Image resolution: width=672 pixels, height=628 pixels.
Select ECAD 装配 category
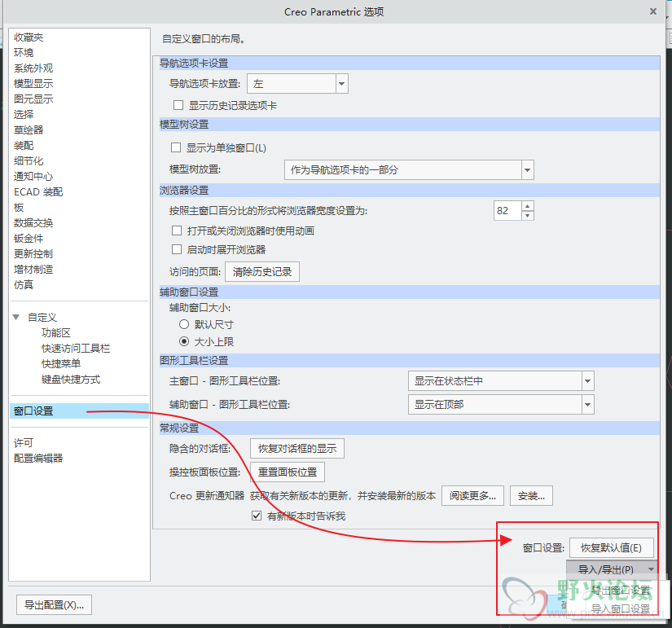[x=38, y=192]
